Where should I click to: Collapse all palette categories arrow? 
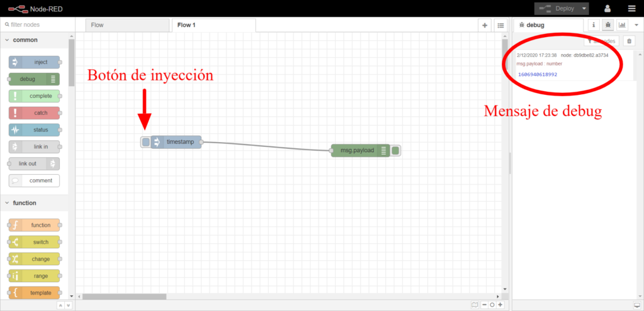coord(60,305)
